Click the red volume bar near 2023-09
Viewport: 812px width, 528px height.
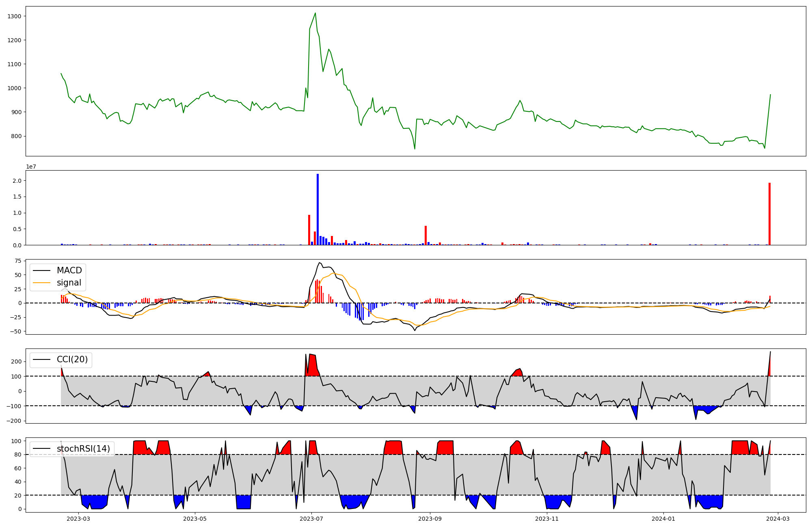point(425,235)
